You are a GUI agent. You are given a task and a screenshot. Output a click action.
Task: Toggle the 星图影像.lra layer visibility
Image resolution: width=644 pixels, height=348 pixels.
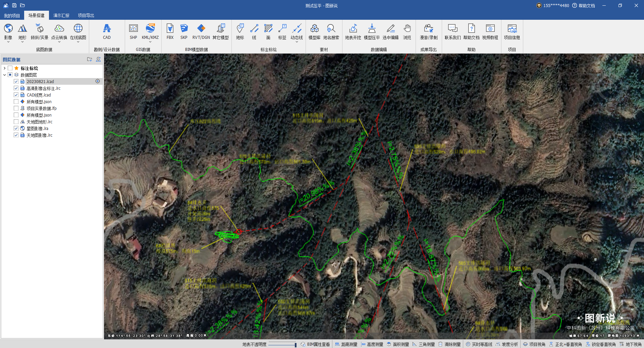tap(16, 128)
